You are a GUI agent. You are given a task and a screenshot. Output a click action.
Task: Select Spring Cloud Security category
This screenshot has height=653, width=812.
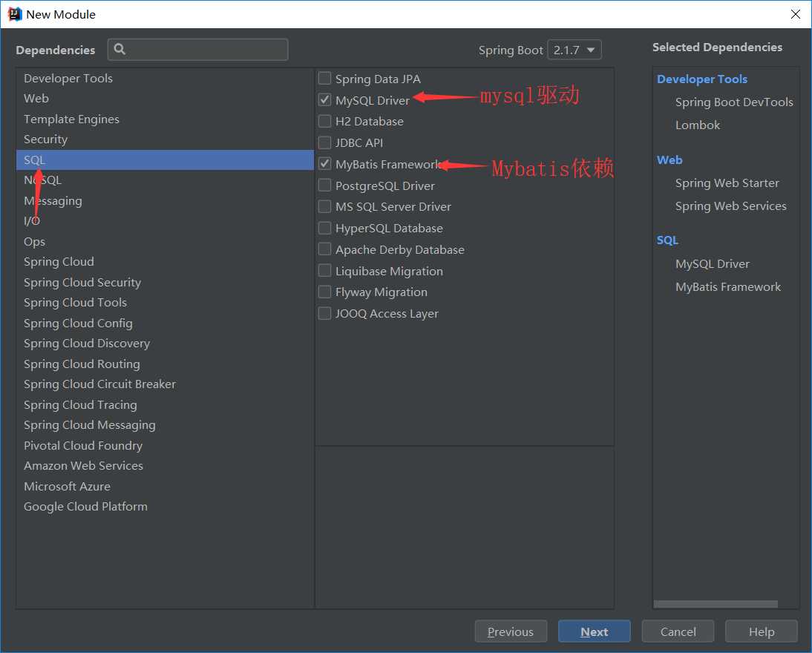pyautogui.click(x=165, y=282)
